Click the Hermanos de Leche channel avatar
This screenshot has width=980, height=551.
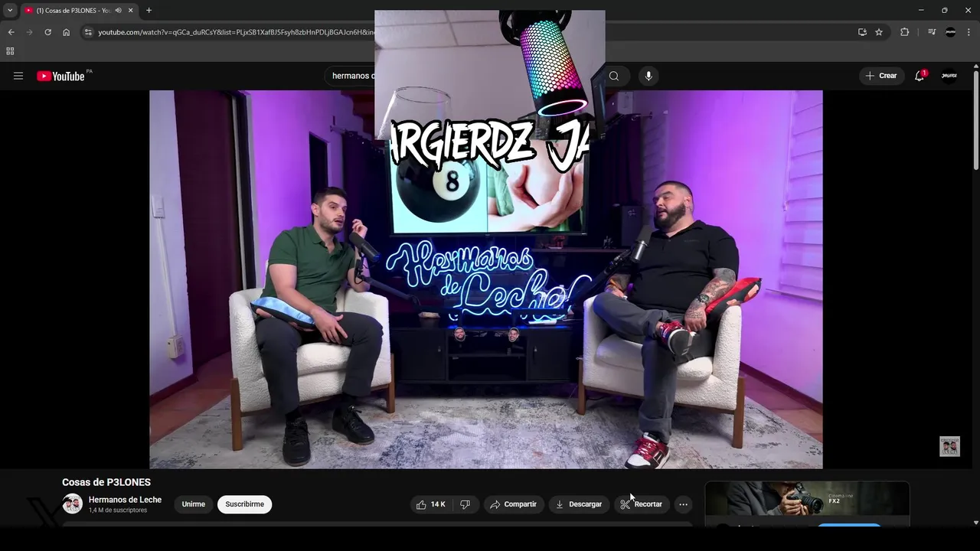click(x=72, y=504)
